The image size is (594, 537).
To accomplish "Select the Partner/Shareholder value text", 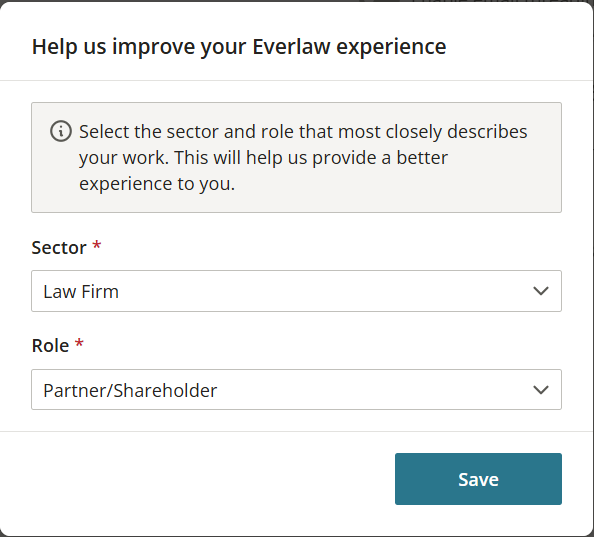I will [x=130, y=390].
